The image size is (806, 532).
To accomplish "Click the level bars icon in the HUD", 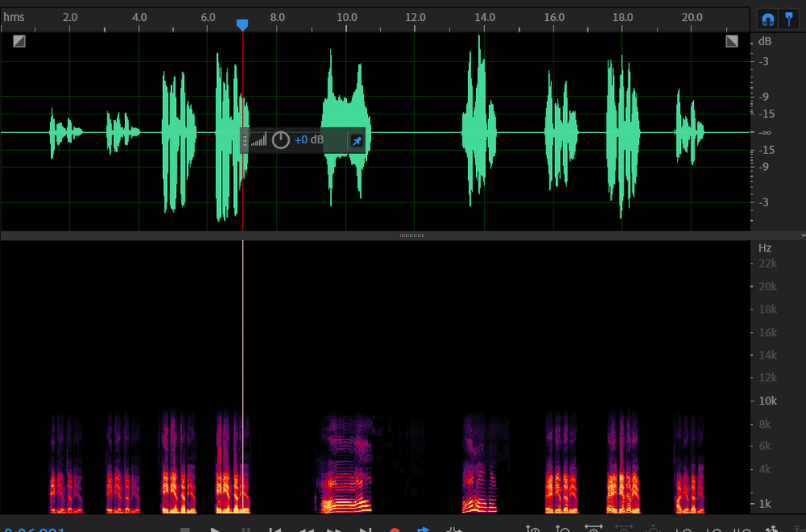I will [x=258, y=139].
